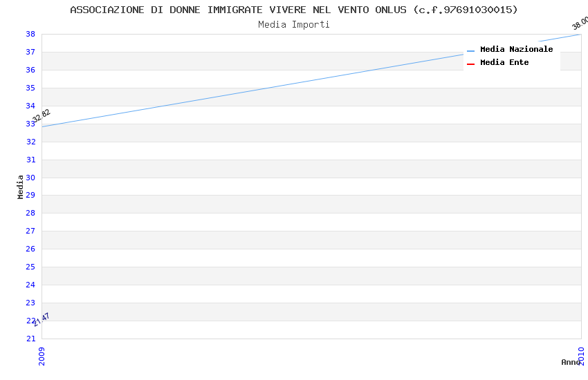The image size is (588, 380).
Task: Click the 32.82 data point label
Action: (42, 115)
